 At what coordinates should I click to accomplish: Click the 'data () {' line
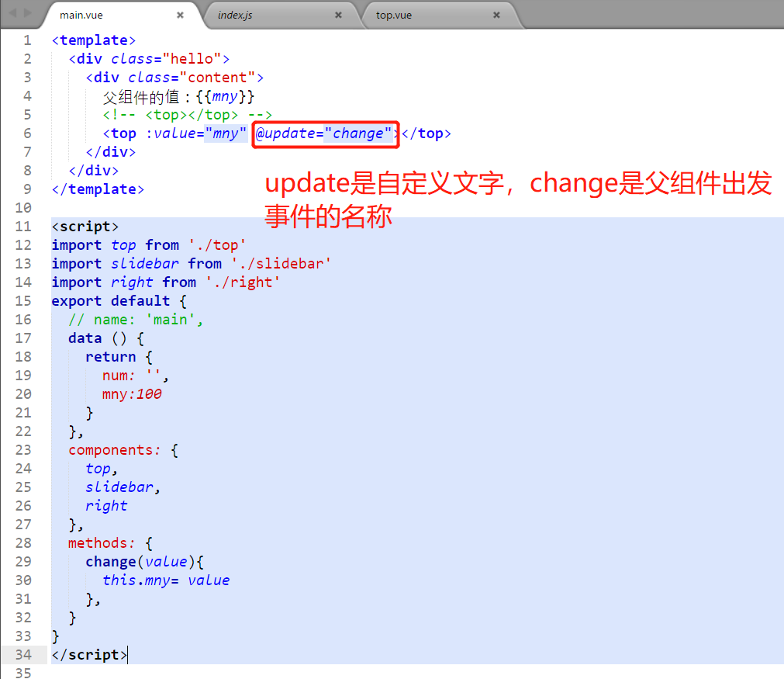click(106, 338)
